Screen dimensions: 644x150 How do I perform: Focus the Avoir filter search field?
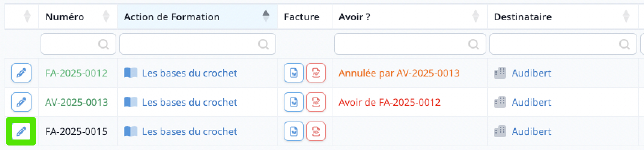point(410,44)
